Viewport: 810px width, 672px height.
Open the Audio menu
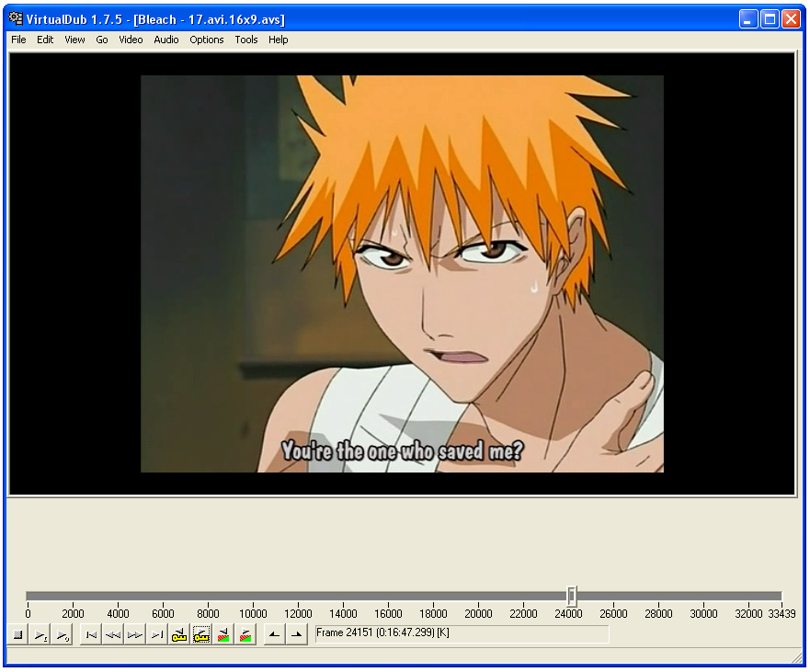point(166,40)
